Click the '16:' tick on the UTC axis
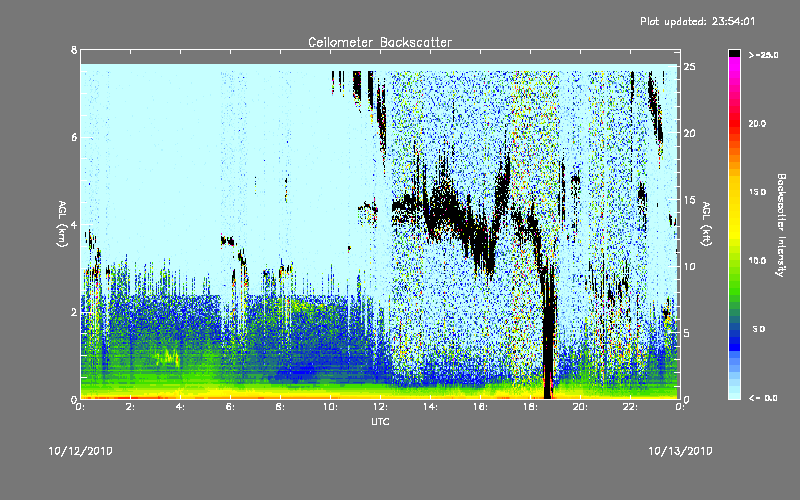The width and height of the screenshot is (800, 500). tap(480, 407)
